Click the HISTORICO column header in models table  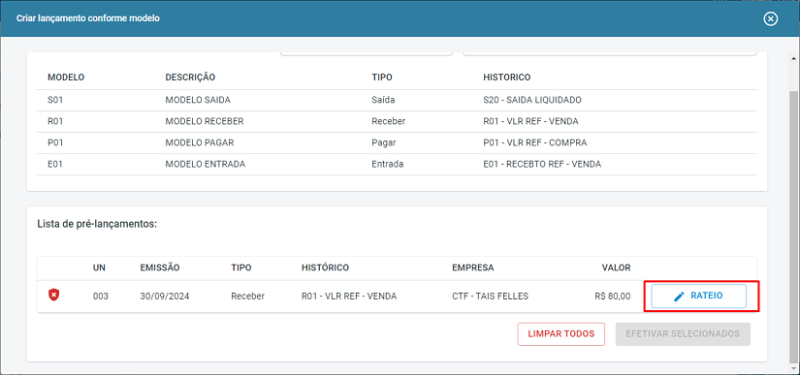[x=507, y=78]
